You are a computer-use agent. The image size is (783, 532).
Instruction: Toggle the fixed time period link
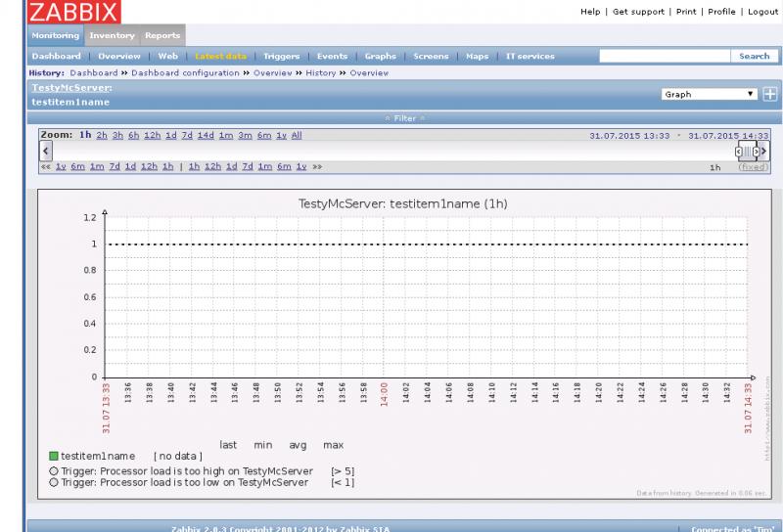pos(753,167)
